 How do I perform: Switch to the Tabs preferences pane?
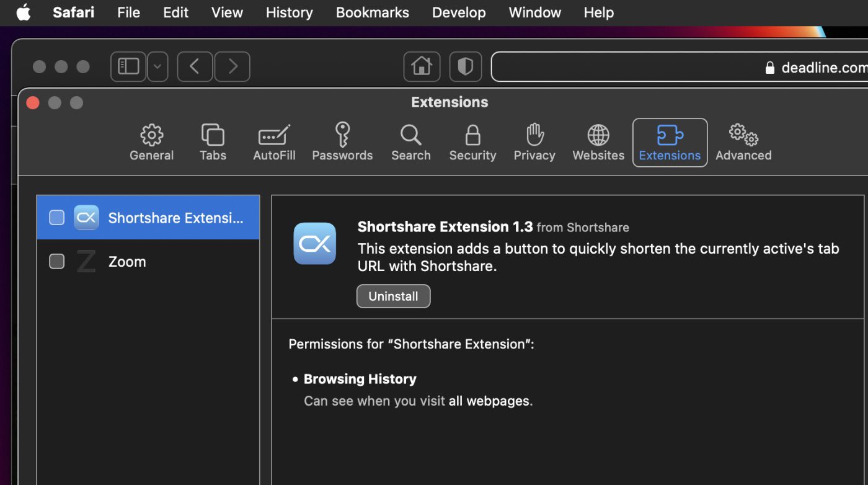point(213,143)
